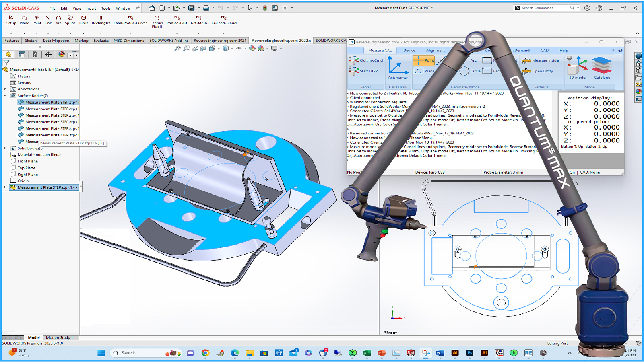Image resolution: width=644 pixels, height=362 pixels.
Task: Click the Rebuild traffic light icon
Action: coord(265,8)
